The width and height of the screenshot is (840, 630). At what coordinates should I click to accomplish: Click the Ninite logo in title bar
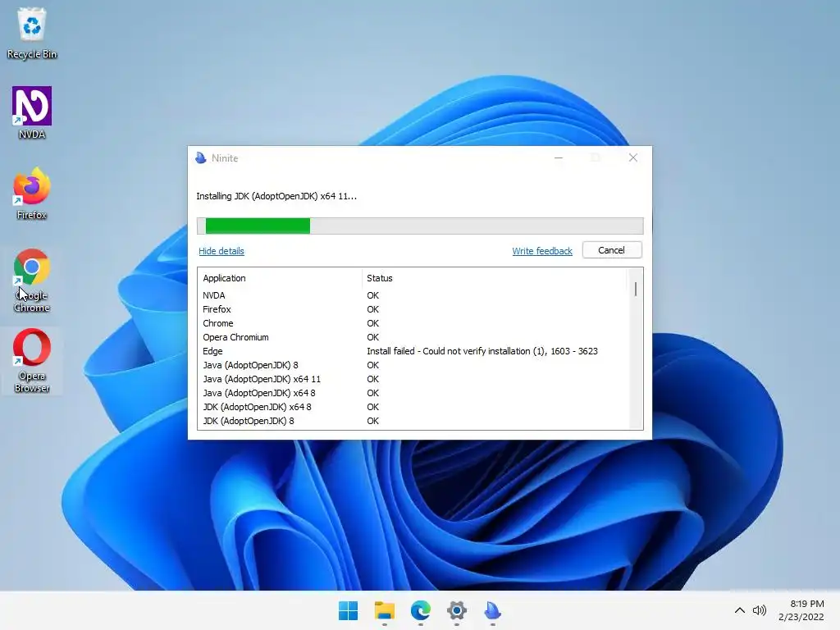(201, 158)
